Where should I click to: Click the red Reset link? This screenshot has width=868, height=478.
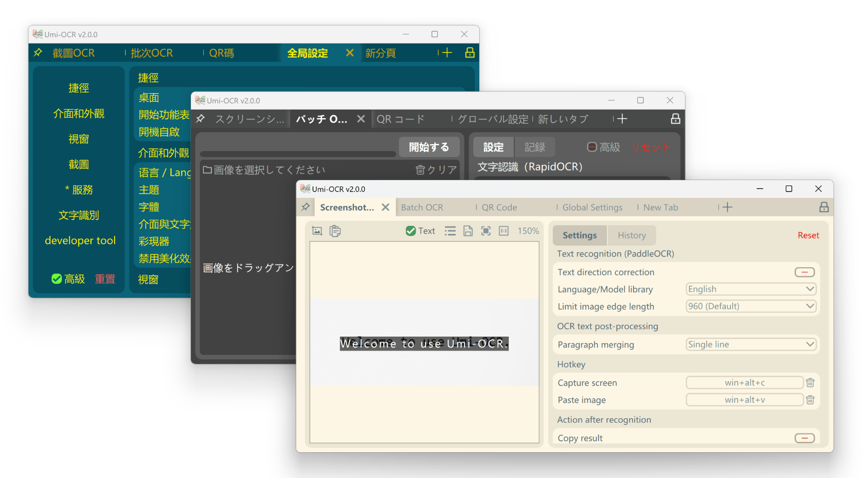(808, 236)
